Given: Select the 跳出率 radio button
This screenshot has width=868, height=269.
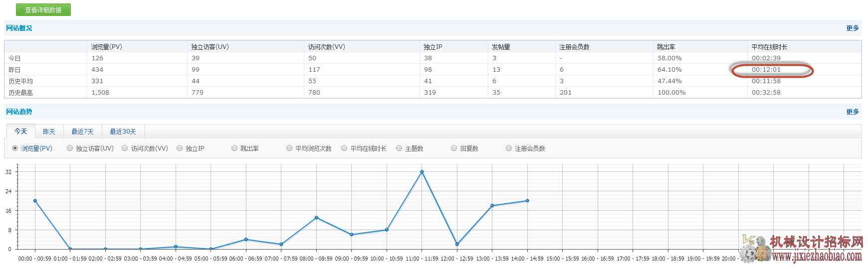Looking at the screenshot, I should pos(234,148).
